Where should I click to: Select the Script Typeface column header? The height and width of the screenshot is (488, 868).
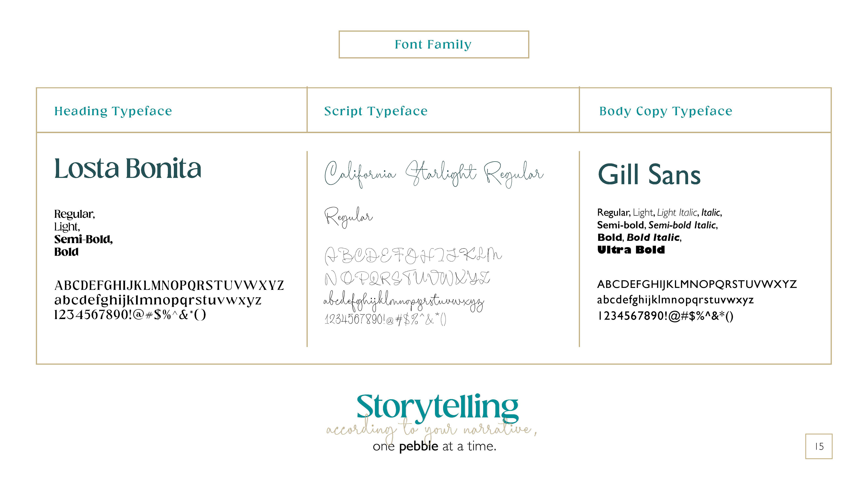tap(376, 111)
